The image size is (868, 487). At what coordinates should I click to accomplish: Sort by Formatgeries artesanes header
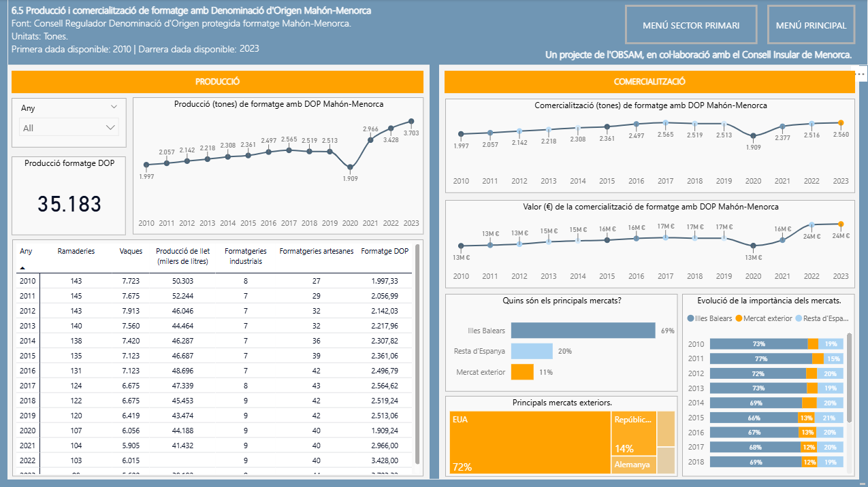pos(317,251)
